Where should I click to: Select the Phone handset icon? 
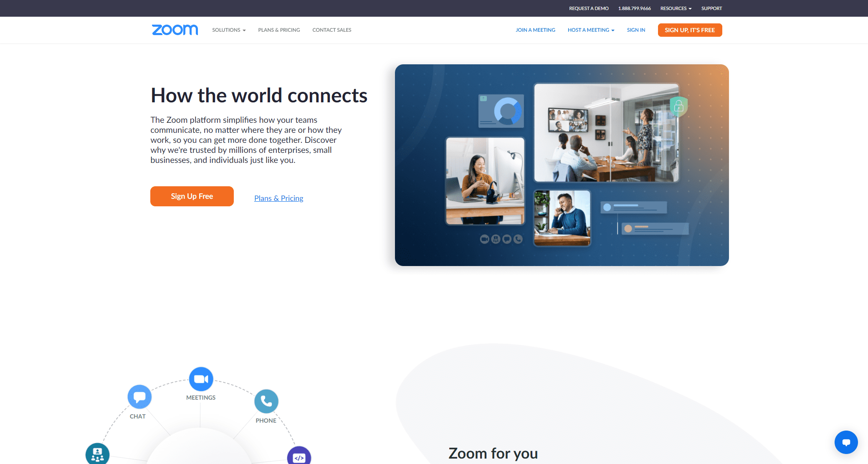tap(266, 401)
